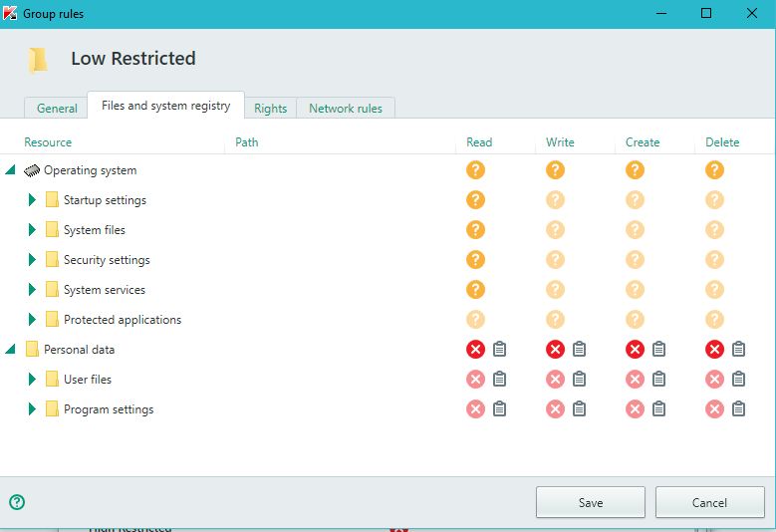The image size is (776, 532).
Task: Click the Write prompt icon for Operating system
Action: point(555,170)
